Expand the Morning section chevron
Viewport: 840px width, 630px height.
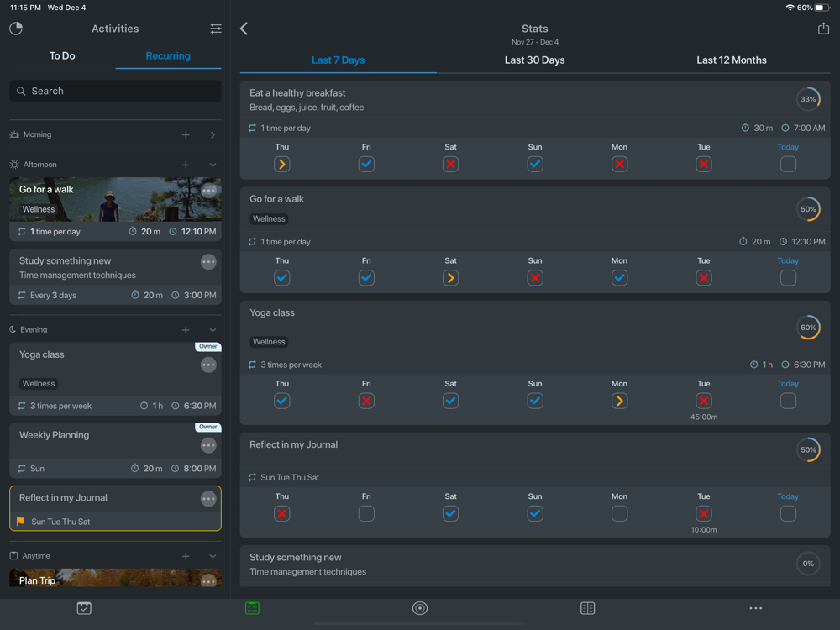213,134
